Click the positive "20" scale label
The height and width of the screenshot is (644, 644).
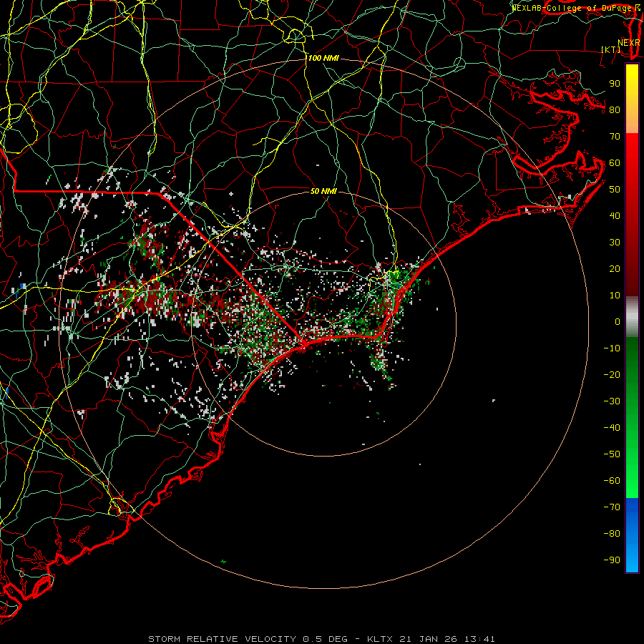tap(615, 269)
